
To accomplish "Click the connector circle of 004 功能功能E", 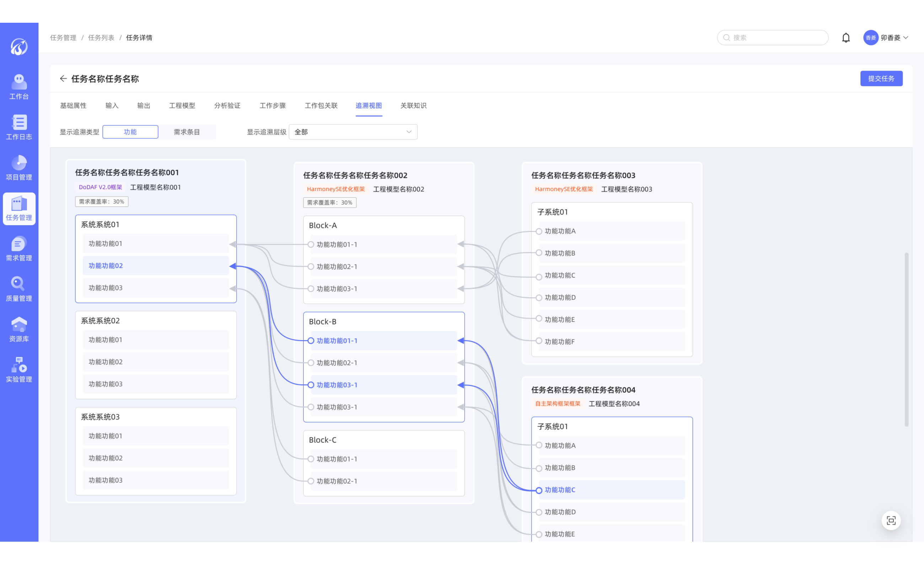I will pyautogui.click(x=538, y=534).
